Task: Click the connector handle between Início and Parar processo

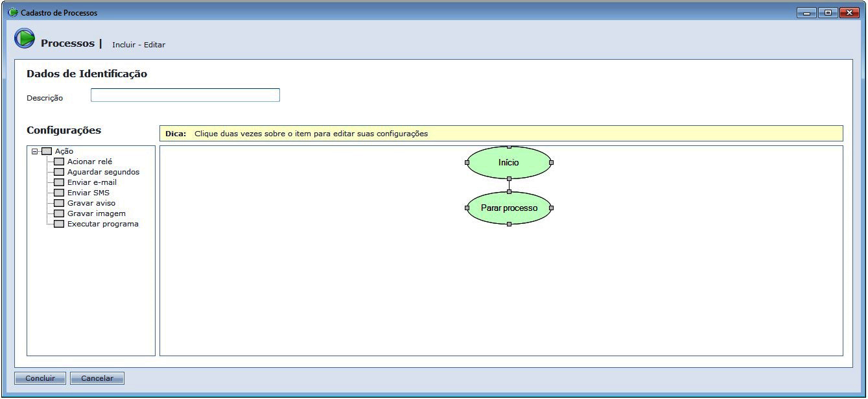Action: coord(509,178)
